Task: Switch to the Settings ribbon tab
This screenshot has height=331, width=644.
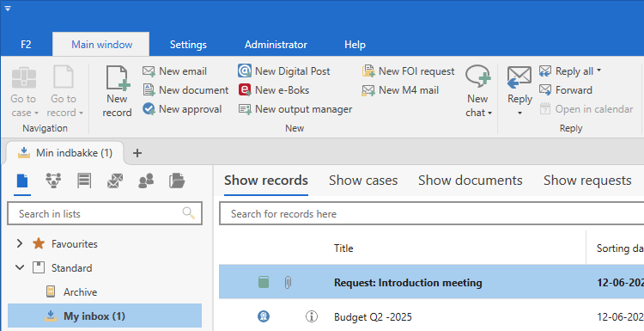Action: coord(188,45)
